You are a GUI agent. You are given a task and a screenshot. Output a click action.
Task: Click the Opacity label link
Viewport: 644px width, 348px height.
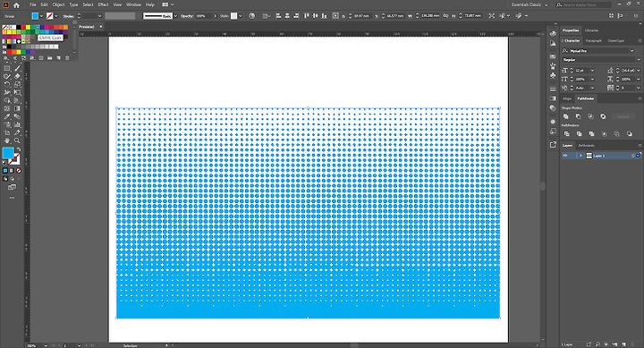coord(187,16)
